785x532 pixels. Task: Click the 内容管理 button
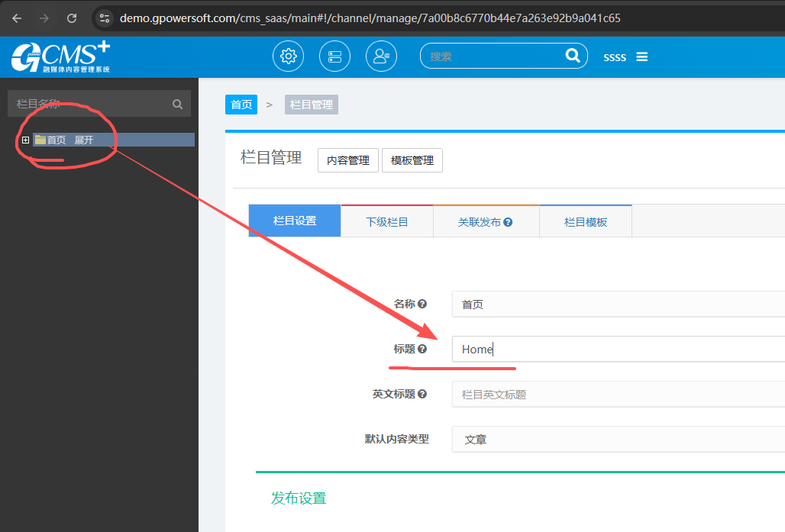(347, 160)
